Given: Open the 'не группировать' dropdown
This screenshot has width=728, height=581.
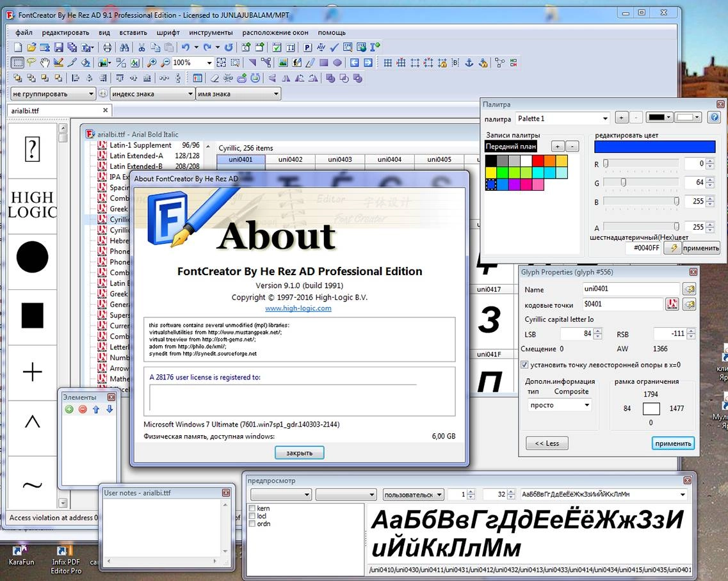Looking at the screenshot, I should 53,93.
